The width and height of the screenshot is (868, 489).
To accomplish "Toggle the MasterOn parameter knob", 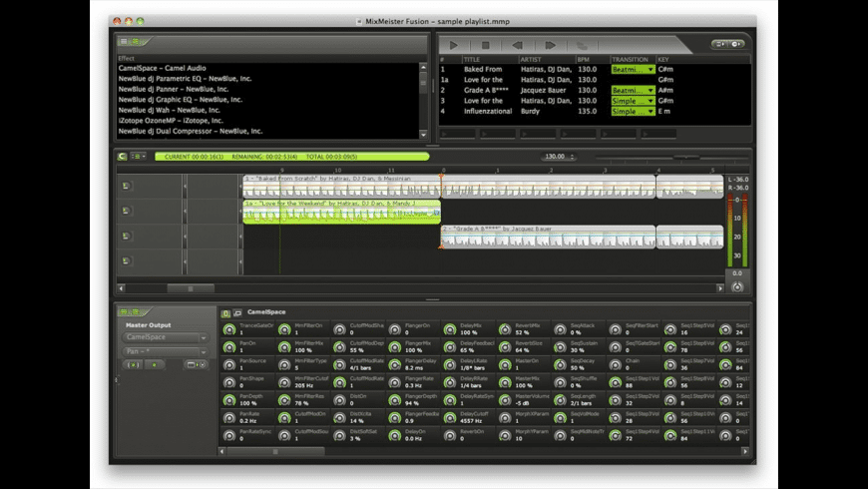I will click(x=505, y=363).
